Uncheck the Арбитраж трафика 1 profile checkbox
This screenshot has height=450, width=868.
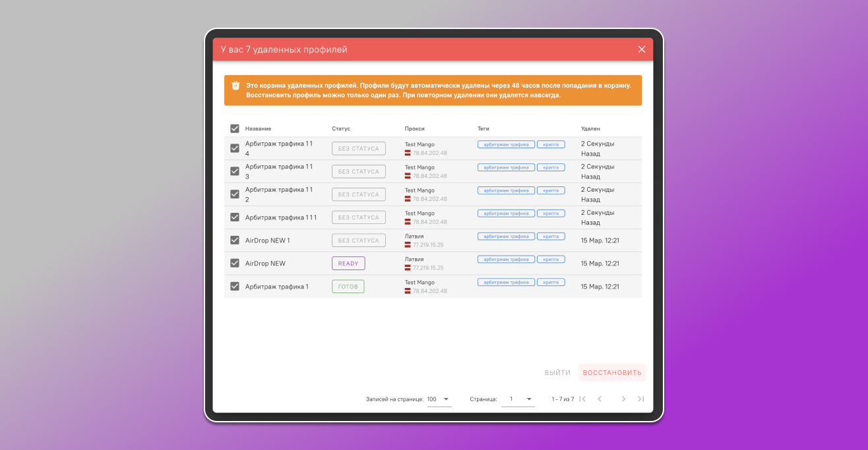pos(234,287)
